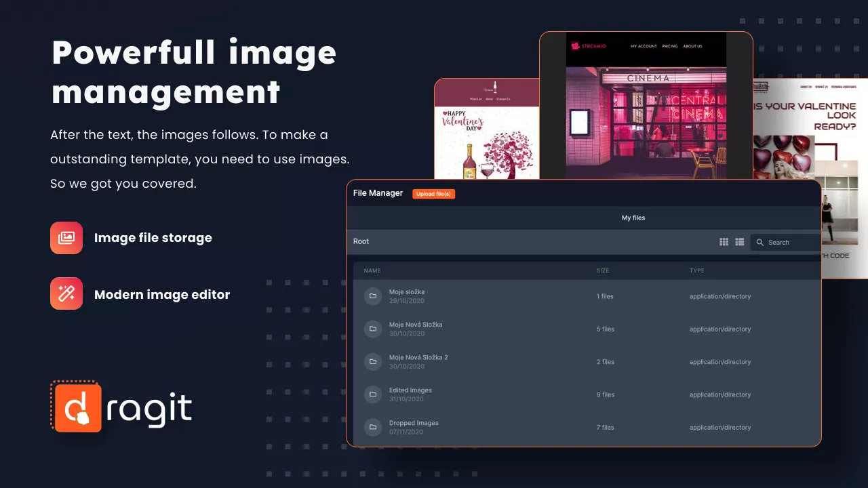
Task: Open the Edited Images folder icon
Action: [x=372, y=394]
